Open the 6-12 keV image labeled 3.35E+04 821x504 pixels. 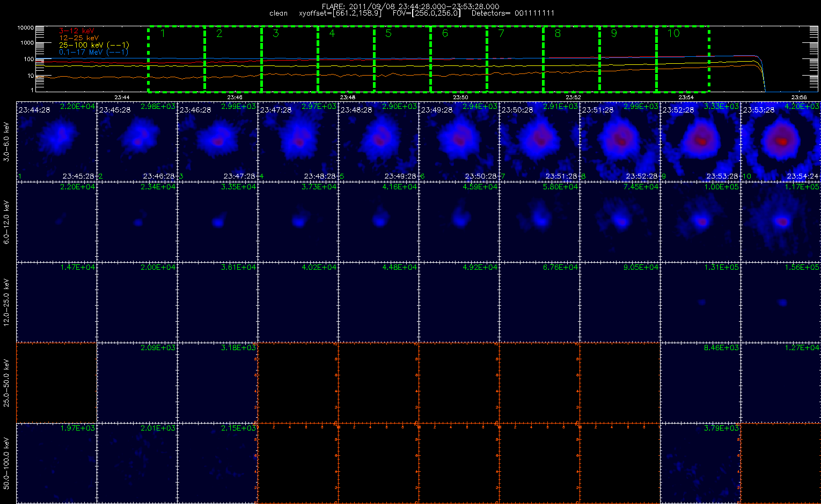(x=218, y=221)
